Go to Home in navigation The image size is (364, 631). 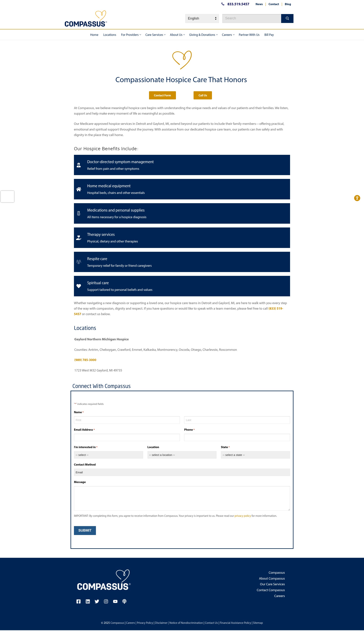click(x=94, y=35)
